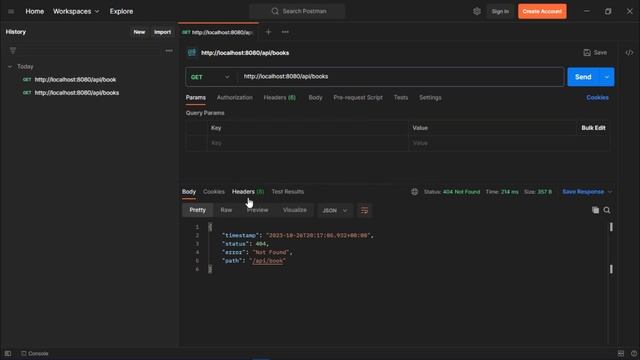The width and height of the screenshot is (640, 360).
Task: Go to Home in top navigation
Action: pos(35,11)
